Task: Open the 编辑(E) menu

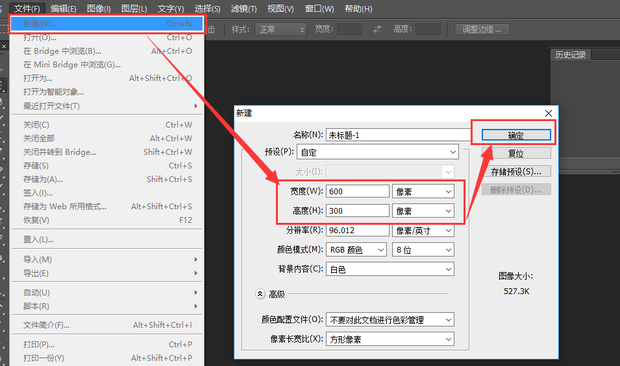Action: [63, 8]
